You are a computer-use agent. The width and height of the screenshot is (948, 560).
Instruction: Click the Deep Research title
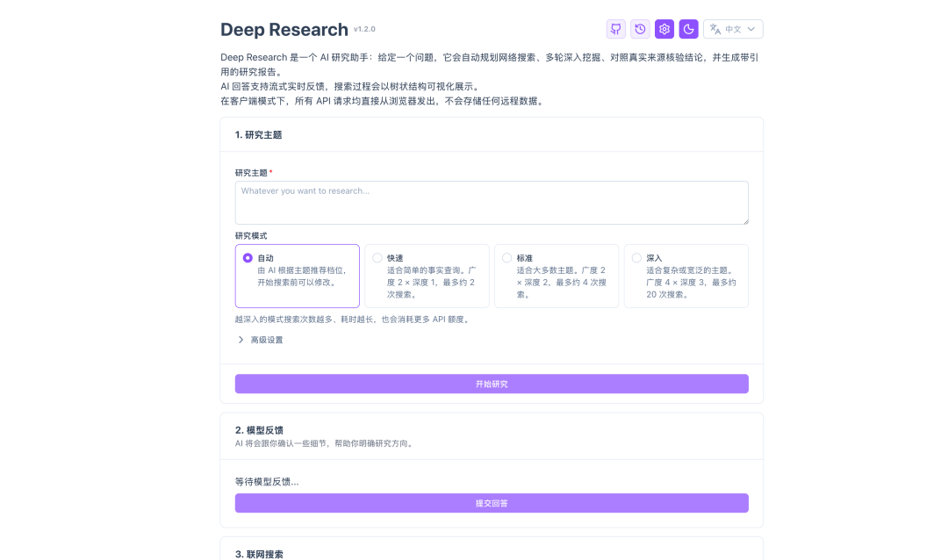284,30
